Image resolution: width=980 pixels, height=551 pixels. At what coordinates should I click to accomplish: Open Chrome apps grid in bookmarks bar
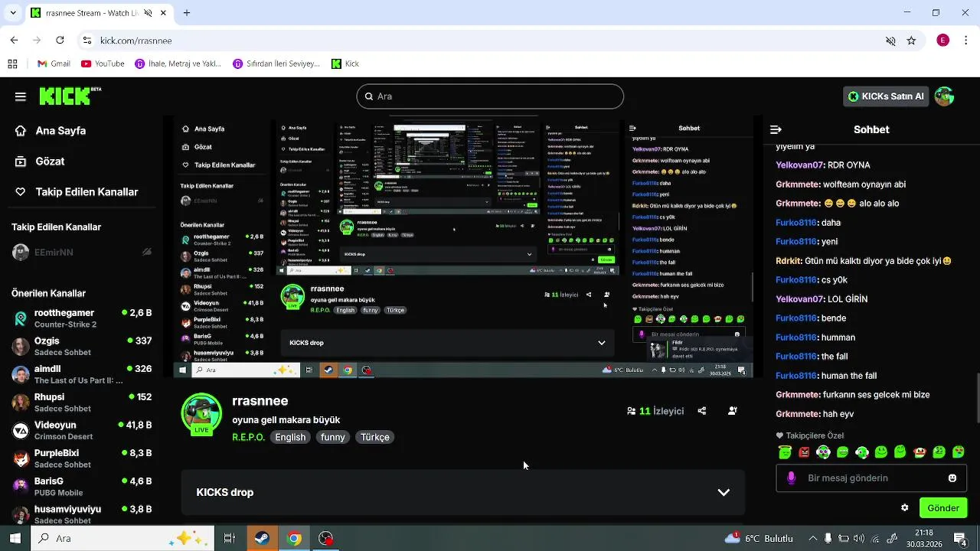click(x=12, y=64)
